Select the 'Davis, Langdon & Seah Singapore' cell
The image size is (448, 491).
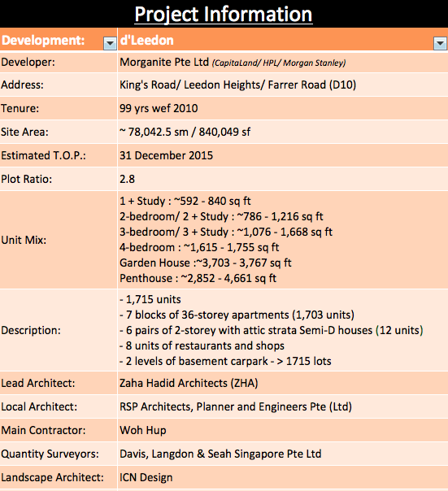coord(283,454)
